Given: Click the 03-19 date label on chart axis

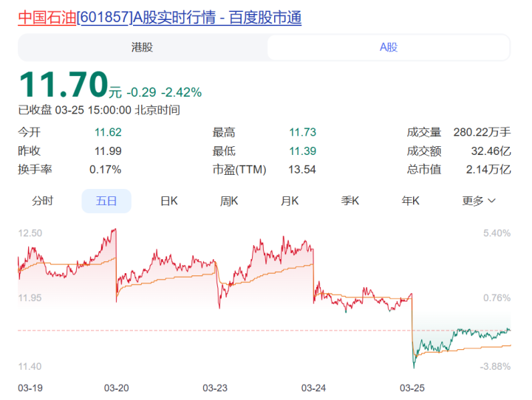Looking at the screenshot, I should pyautogui.click(x=30, y=388).
